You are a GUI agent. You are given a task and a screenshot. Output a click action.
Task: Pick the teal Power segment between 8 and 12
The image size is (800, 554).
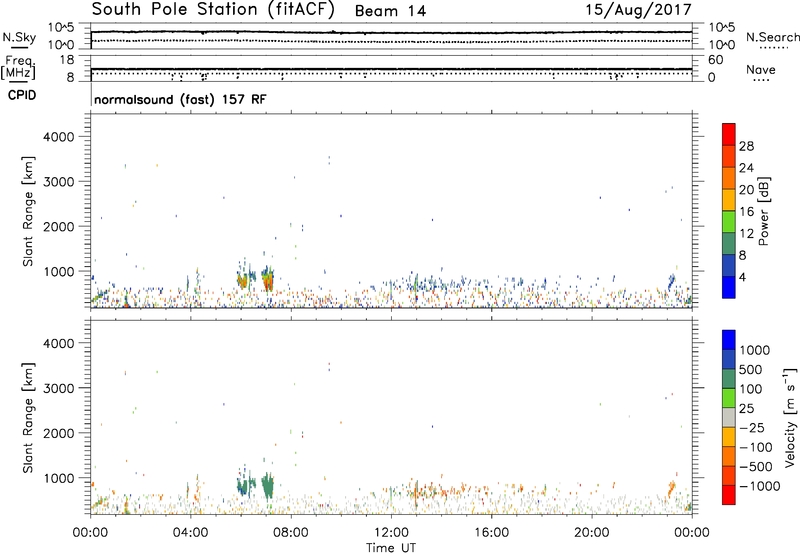[729, 243]
